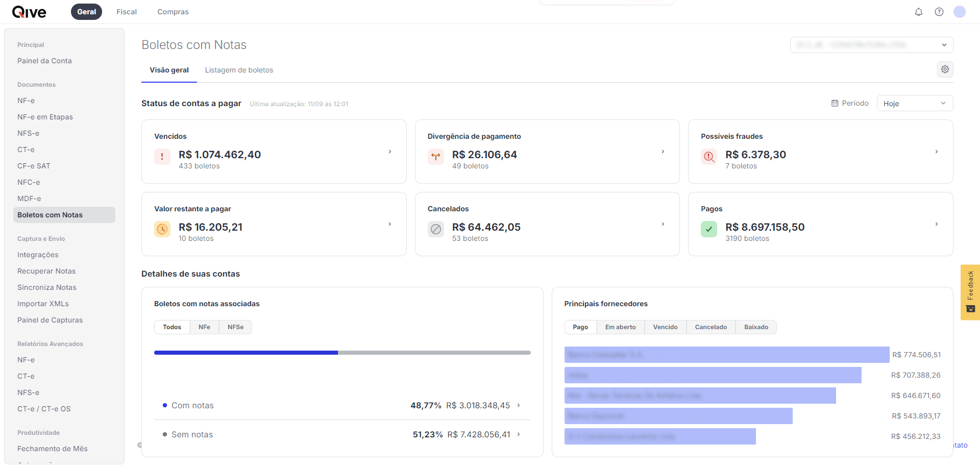Select Pago suppliers filter

[580, 327]
